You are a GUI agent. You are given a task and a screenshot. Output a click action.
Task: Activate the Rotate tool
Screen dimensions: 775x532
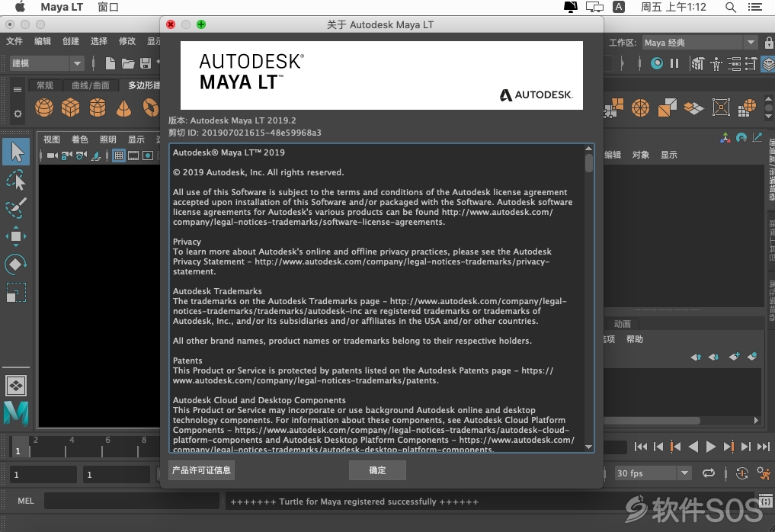click(16, 264)
